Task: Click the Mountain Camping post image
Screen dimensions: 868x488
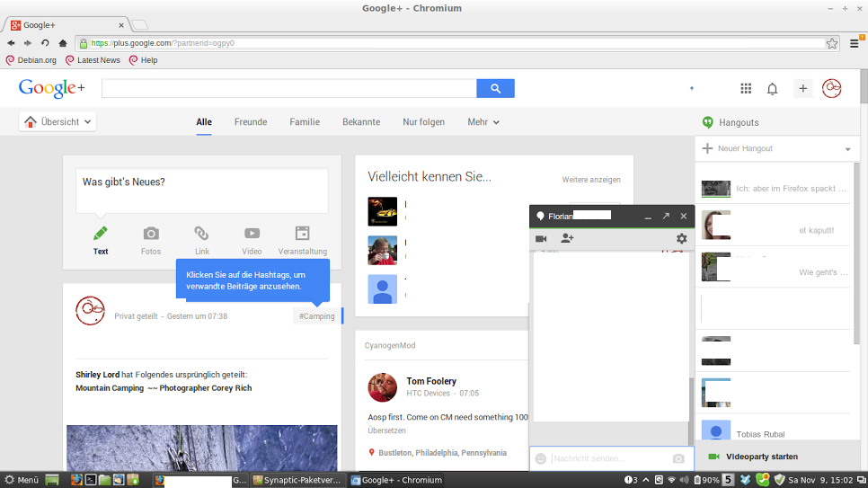Action: tap(201, 448)
